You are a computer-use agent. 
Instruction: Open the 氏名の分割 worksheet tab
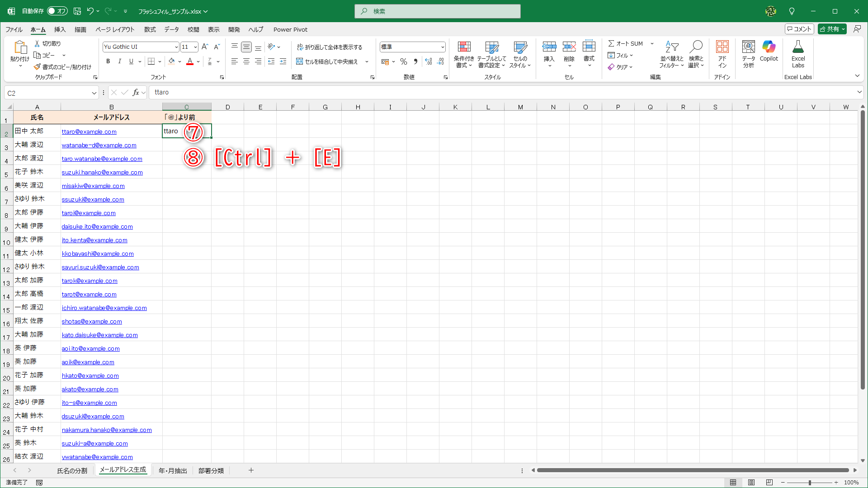click(x=72, y=470)
